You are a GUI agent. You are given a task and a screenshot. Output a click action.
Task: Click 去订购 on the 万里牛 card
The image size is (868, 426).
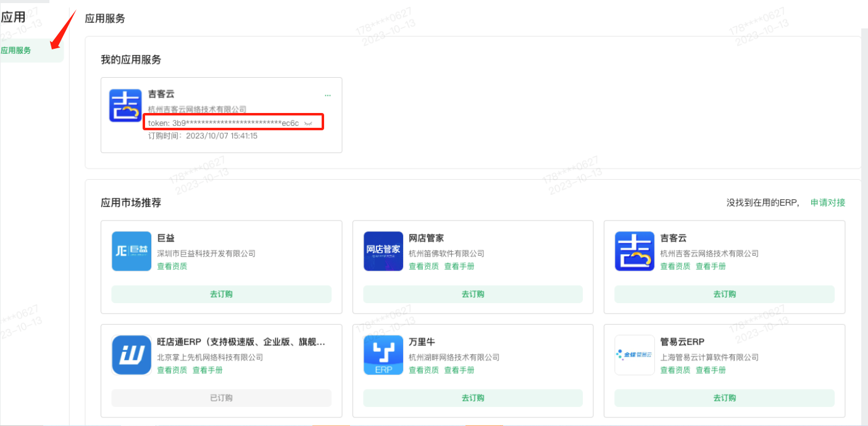473,398
